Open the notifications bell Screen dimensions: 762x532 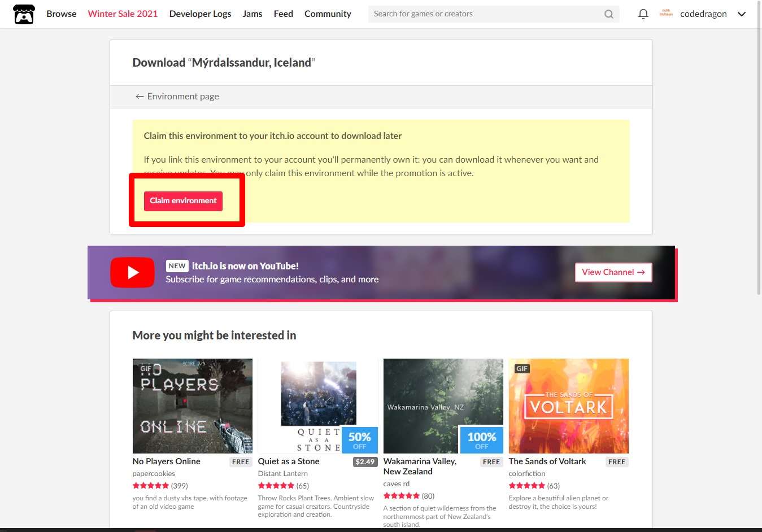click(643, 14)
